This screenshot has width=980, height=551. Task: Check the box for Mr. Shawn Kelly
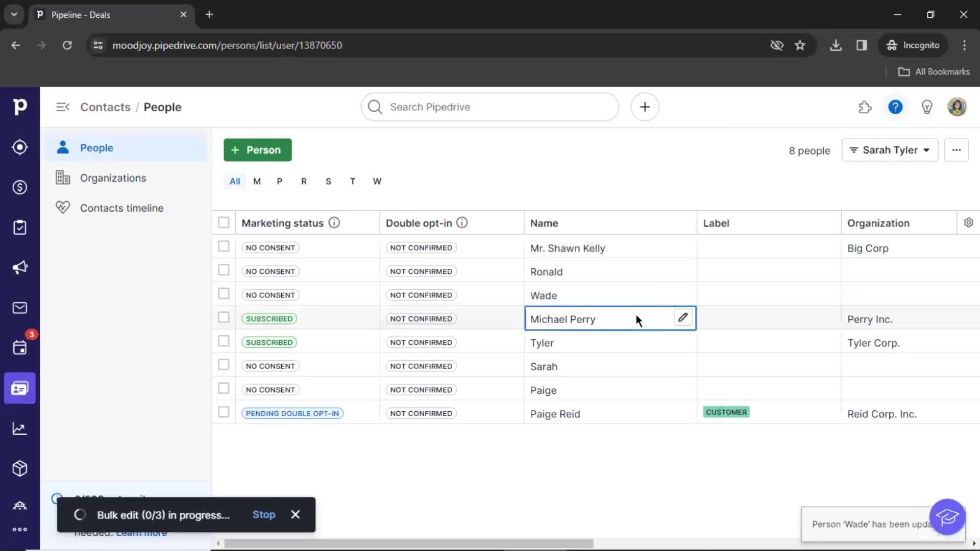[x=224, y=246]
